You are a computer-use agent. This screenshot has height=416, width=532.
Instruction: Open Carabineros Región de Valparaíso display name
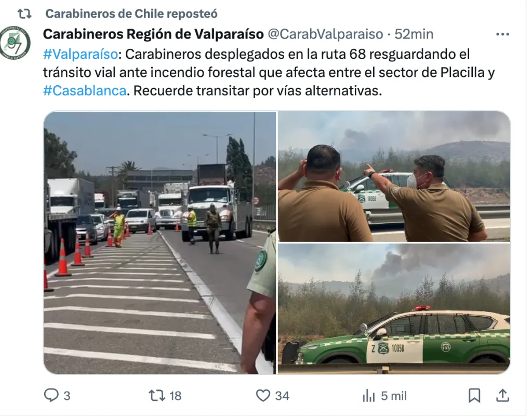click(153, 34)
